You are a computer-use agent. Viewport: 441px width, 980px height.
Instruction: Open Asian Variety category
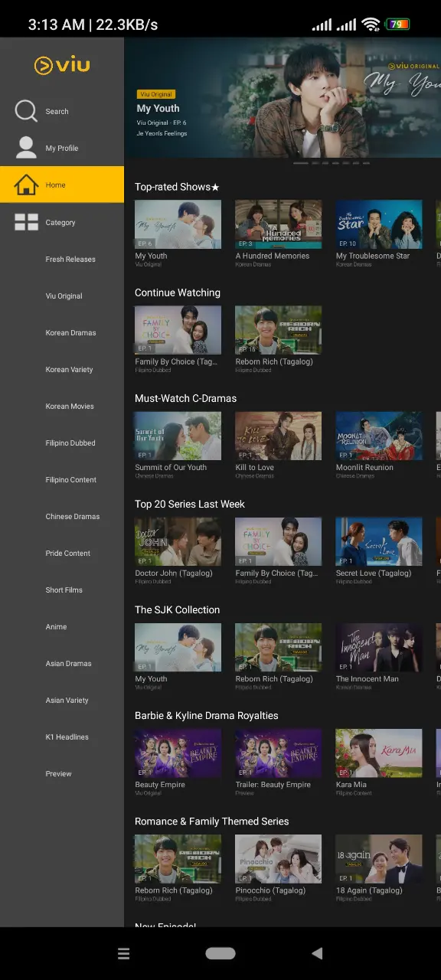(x=67, y=701)
